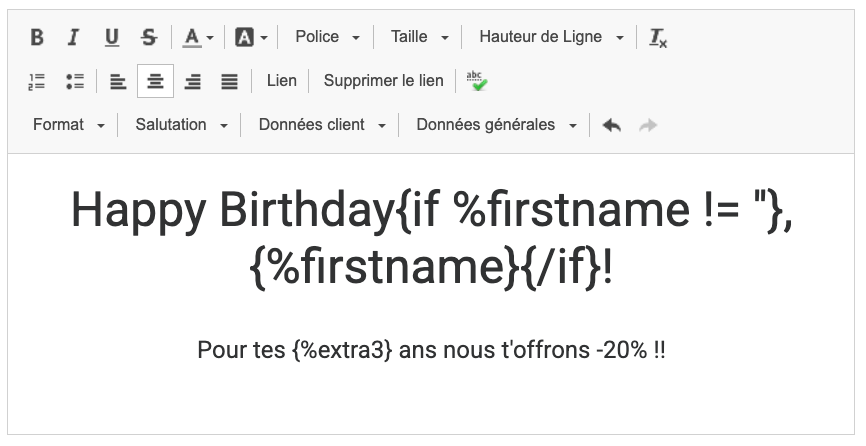Expand the Taille size dropdown
This screenshot has height=446, width=866.
pos(419,37)
